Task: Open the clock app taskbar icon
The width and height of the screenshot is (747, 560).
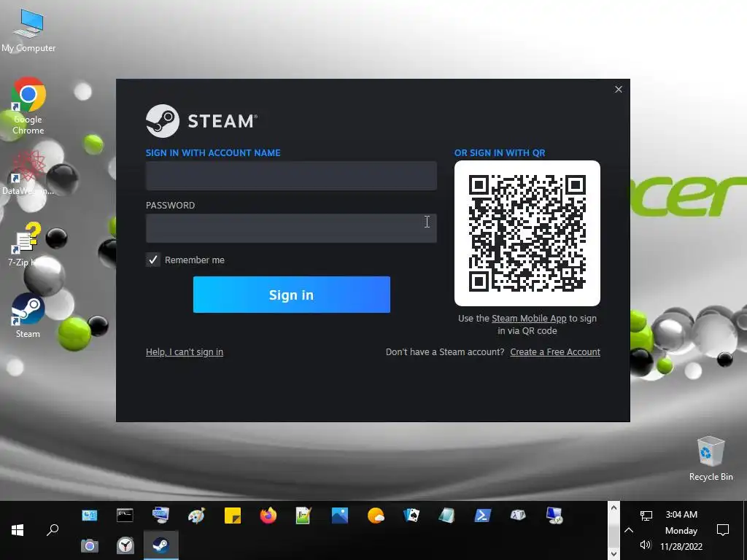Action: pos(125,545)
